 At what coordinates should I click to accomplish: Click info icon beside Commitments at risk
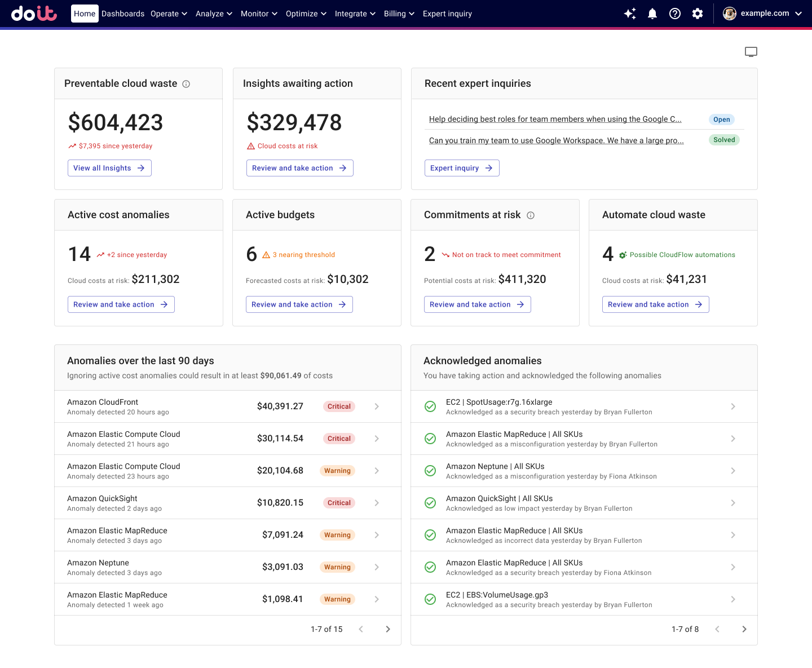point(531,215)
